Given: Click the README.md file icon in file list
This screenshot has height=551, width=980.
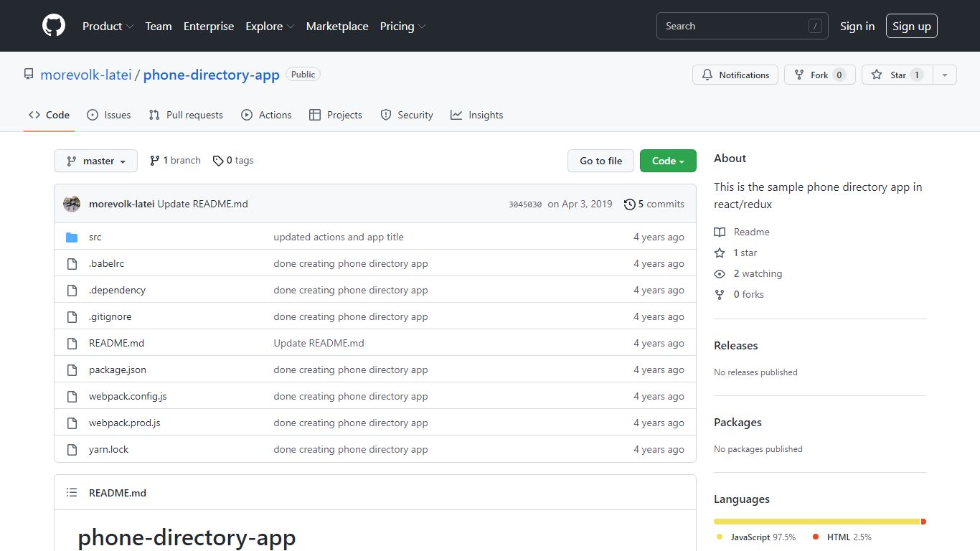Looking at the screenshot, I should point(72,344).
